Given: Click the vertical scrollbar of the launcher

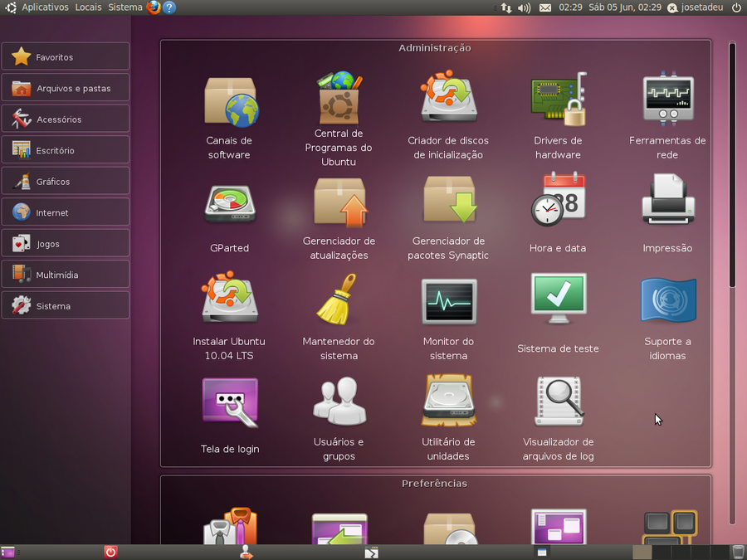Looking at the screenshot, I should tap(733, 165).
